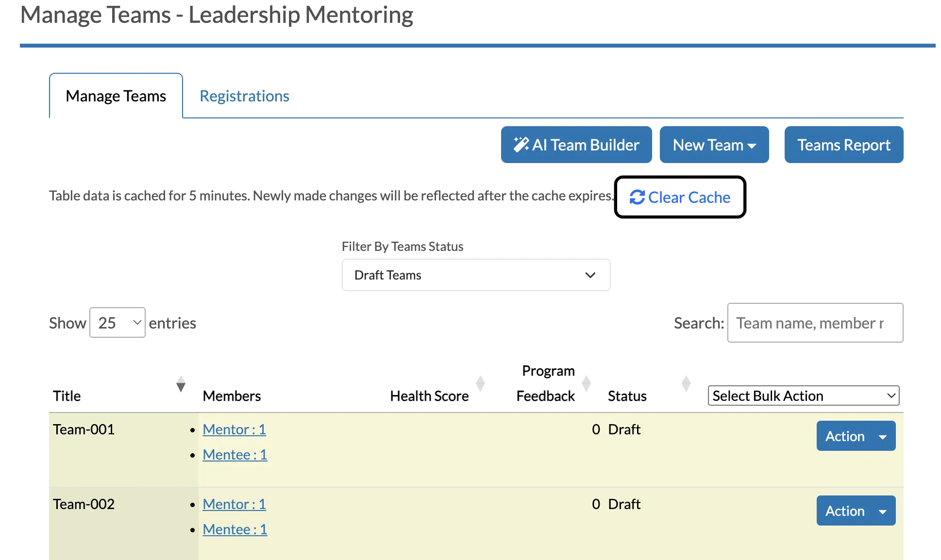Open Mentor : 1 link for Team-001
The width and height of the screenshot is (941, 560).
coord(235,429)
